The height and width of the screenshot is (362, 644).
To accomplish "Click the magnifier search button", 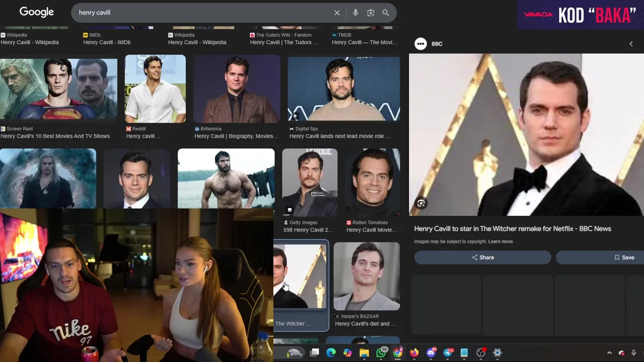I will pyautogui.click(x=385, y=13).
